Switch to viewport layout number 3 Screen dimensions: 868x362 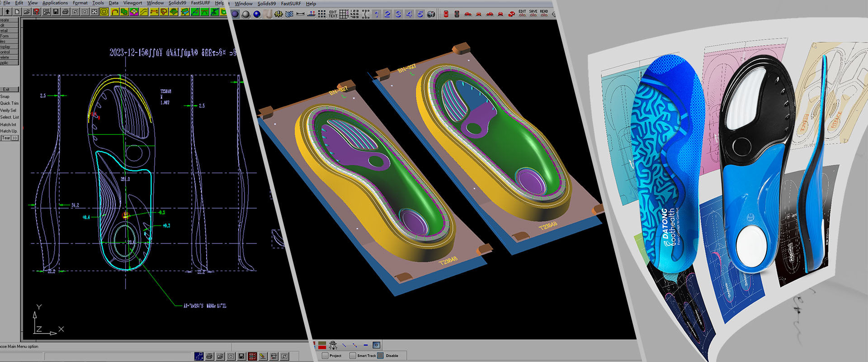(398, 14)
